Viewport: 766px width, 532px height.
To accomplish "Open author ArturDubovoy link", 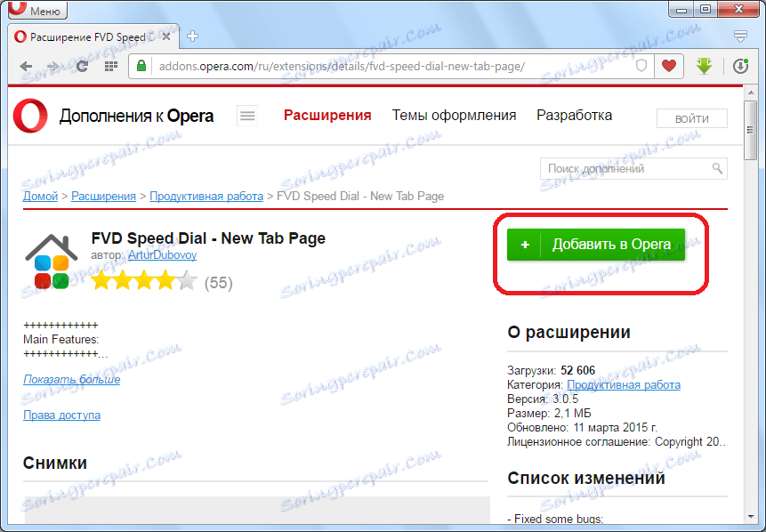I will tap(162, 255).
